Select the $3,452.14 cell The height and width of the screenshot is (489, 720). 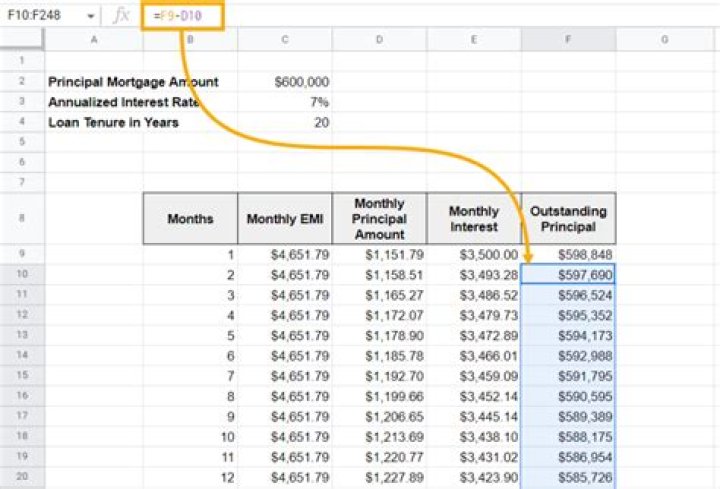click(x=474, y=396)
